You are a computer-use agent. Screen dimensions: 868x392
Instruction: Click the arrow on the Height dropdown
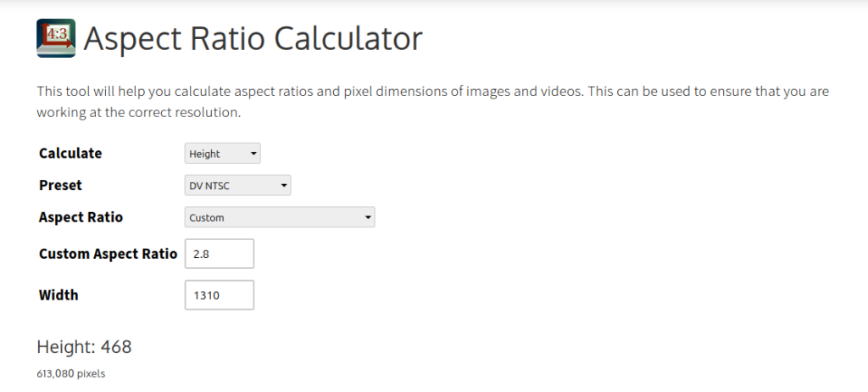pos(253,154)
